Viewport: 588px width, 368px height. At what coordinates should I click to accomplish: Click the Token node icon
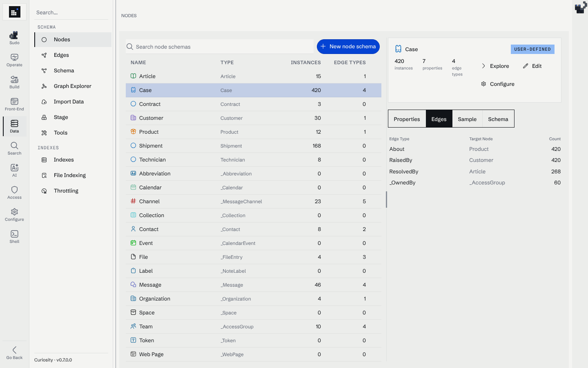coord(133,340)
